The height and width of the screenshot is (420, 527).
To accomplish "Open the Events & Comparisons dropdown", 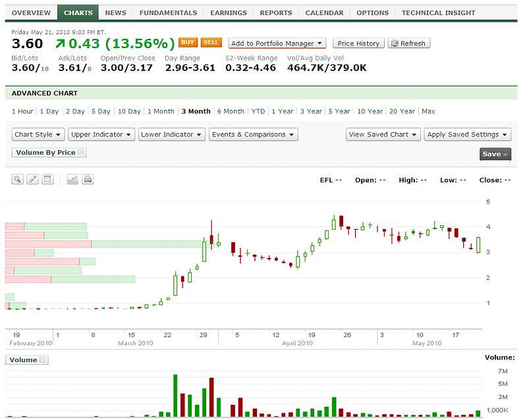I will pyautogui.click(x=254, y=134).
